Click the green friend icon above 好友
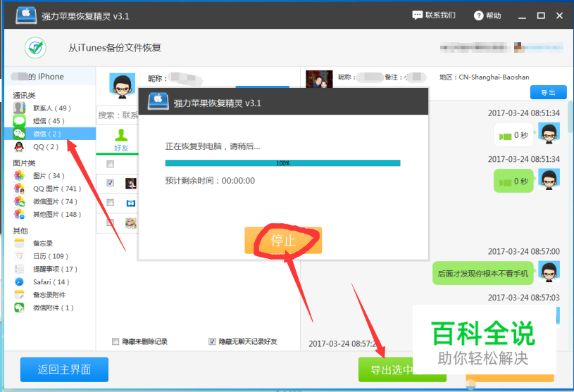 pos(121,135)
